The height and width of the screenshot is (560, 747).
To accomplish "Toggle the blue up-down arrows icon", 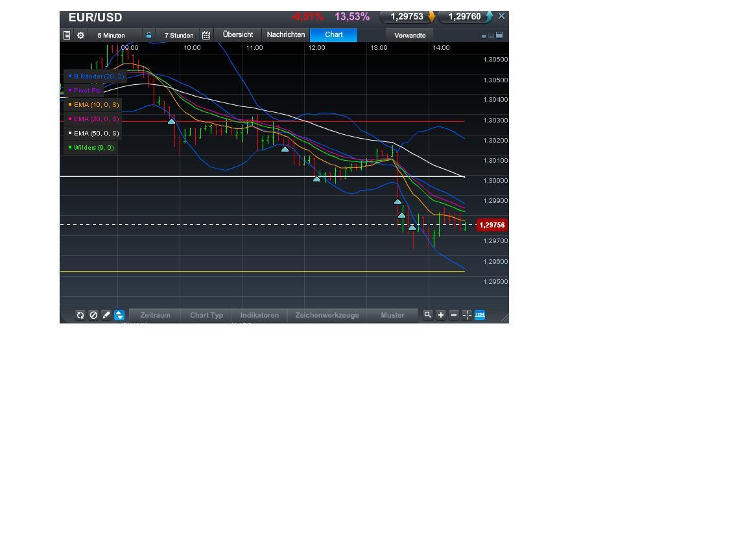I will (119, 315).
